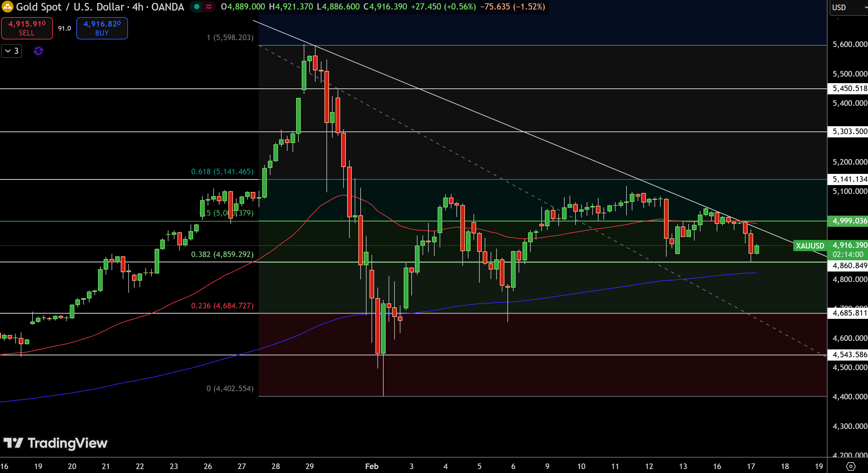Click the 91.0 spread value
Viewport: 868px width, 473px height.
click(x=64, y=28)
